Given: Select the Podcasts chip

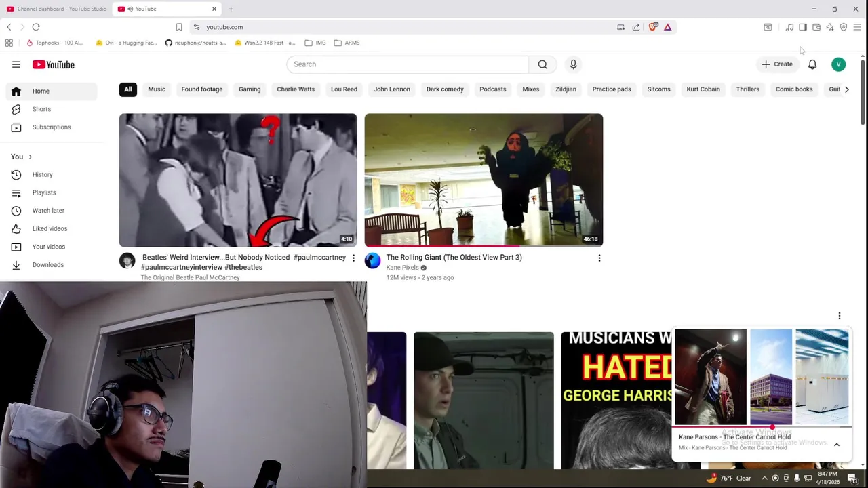Looking at the screenshot, I should (493, 89).
